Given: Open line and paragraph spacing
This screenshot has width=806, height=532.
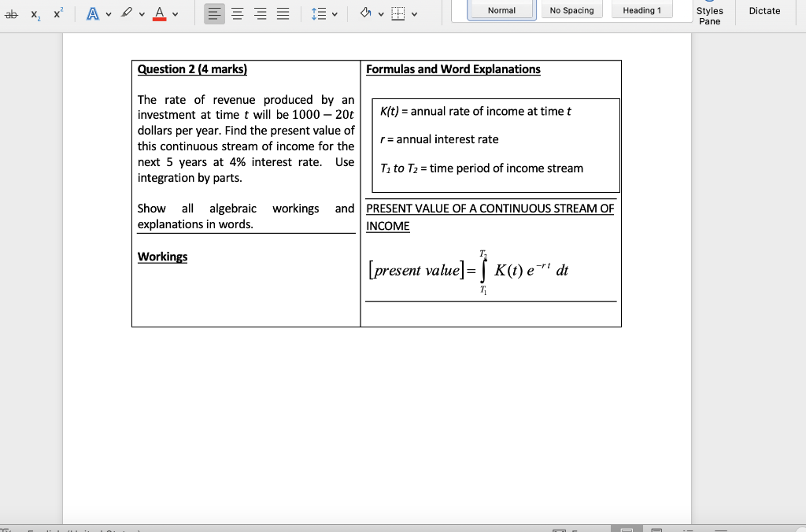Looking at the screenshot, I should (319, 14).
